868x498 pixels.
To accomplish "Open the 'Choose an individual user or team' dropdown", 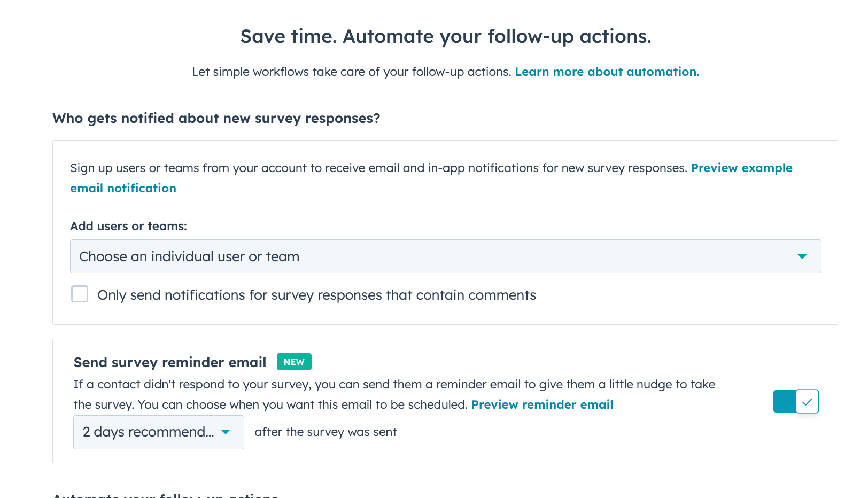I will pos(445,256).
